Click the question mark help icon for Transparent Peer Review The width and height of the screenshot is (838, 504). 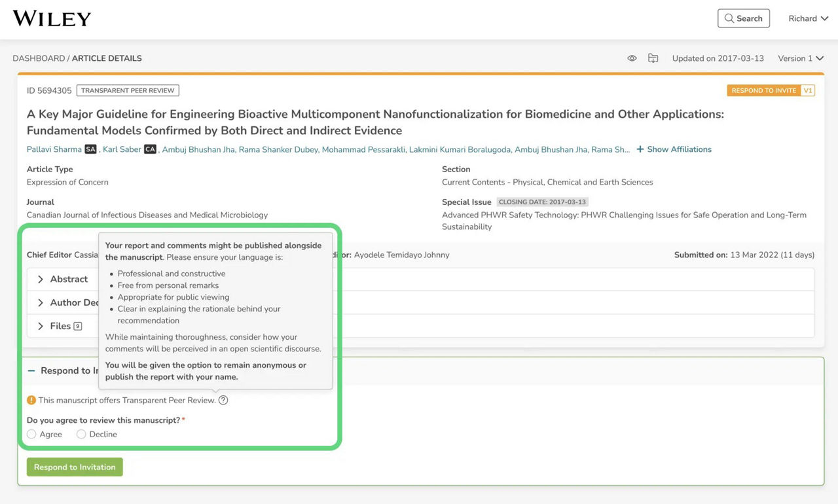tap(223, 400)
